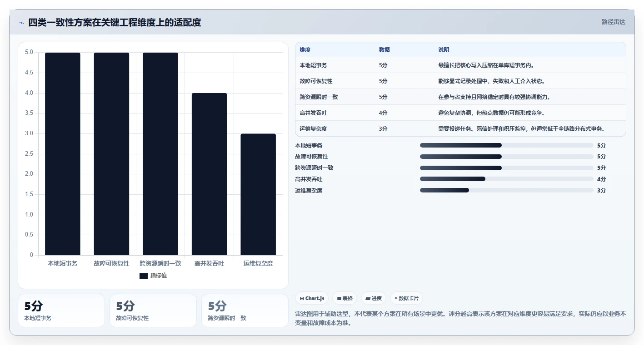The height and width of the screenshot is (345, 644).
Task: Click the 3分 value in the table
Action: (x=383, y=129)
